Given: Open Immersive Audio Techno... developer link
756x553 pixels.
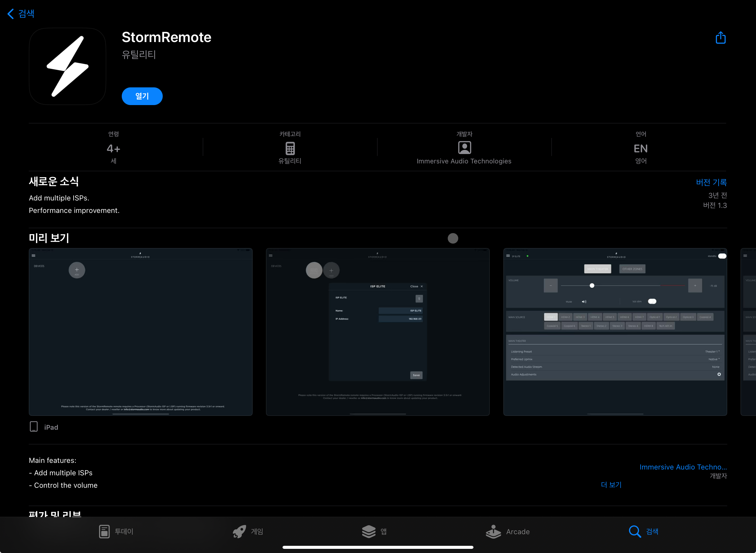Looking at the screenshot, I should pos(683,467).
